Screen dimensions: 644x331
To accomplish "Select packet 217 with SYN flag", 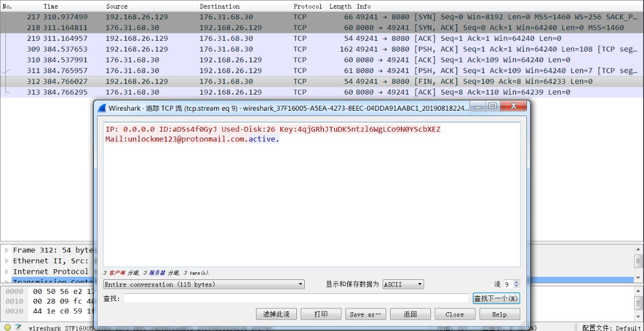I will point(322,17).
